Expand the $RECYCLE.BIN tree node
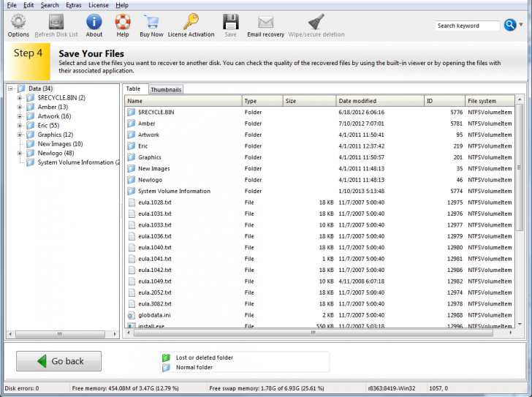The height and width of the screenshot is (397, 532). pos(20,98)
